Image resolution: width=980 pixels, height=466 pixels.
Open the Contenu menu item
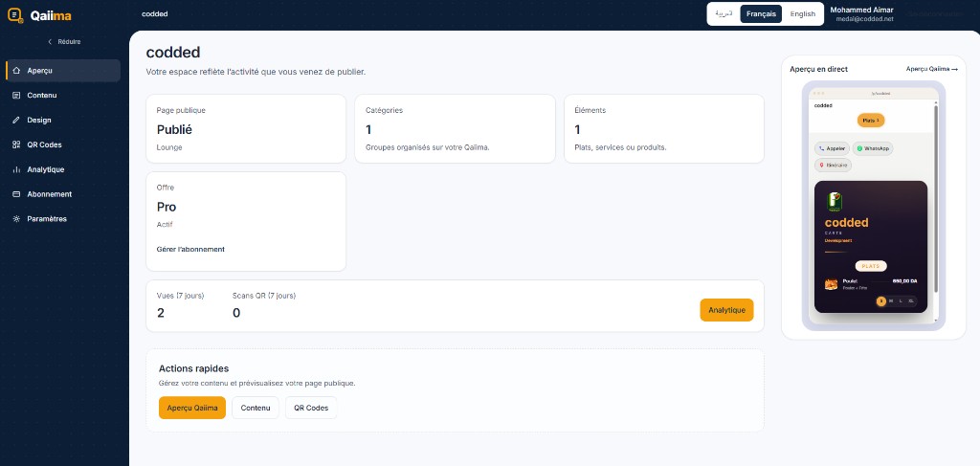[63, 96]
